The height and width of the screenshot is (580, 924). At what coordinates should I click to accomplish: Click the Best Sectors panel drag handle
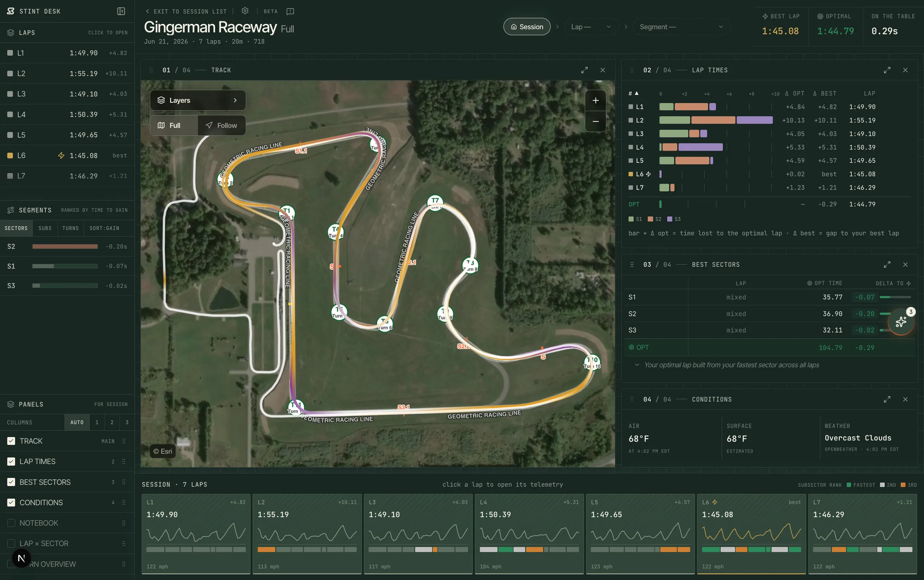(632, 264)
